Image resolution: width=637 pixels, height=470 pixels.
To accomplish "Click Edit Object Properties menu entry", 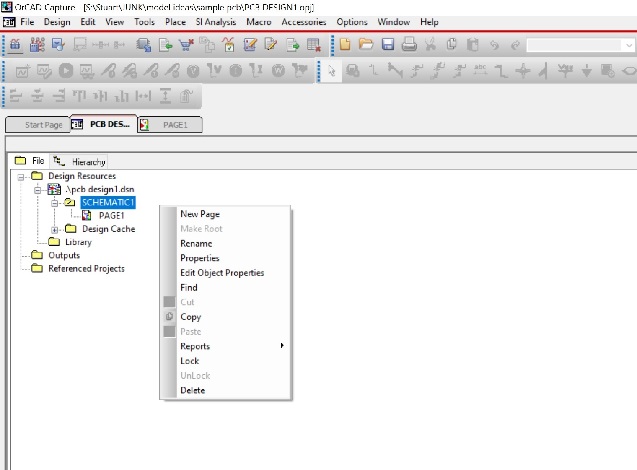I will pyautogui.click(x=221, y=273).
